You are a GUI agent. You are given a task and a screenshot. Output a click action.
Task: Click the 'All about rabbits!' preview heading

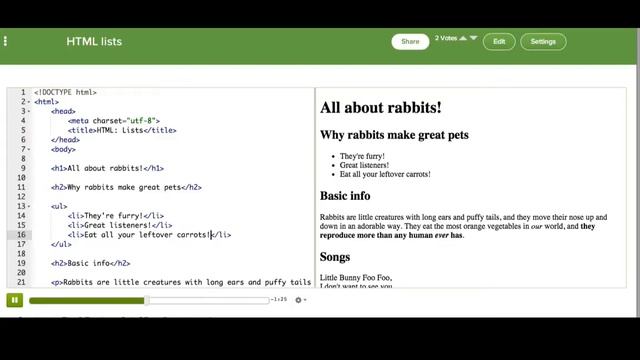(x=381, y=108)
